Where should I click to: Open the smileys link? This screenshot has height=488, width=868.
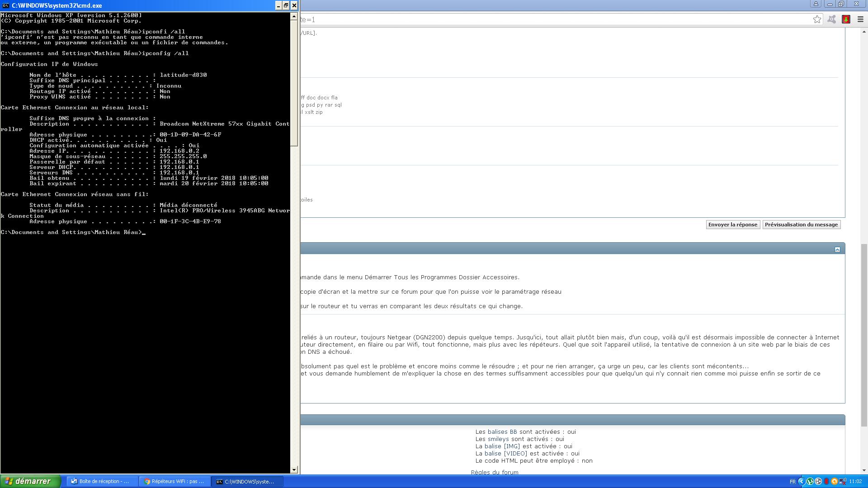(x=498, y=439)
